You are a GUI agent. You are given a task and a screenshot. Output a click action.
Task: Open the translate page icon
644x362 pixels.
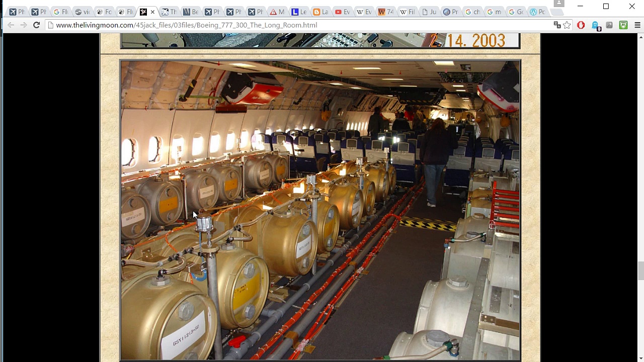coord(556,25)
